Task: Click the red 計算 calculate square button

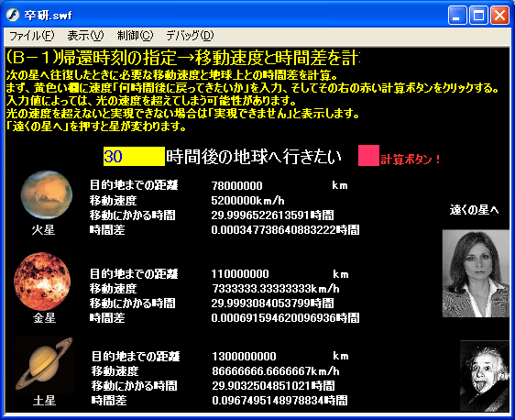Action: click(368, 156)
